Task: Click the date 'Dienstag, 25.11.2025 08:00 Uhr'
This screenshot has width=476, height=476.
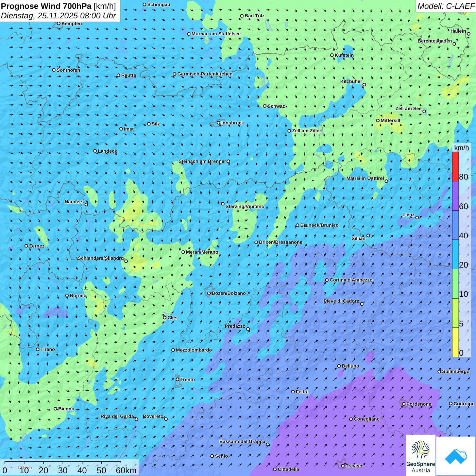Action: 58,16
